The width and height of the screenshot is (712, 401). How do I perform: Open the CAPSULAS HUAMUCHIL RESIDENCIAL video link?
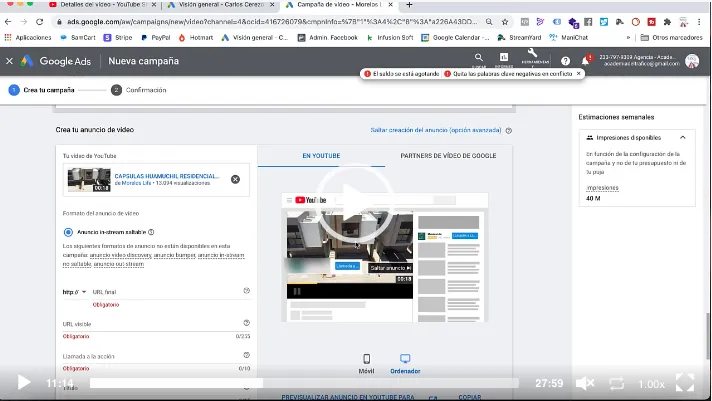pos(167,176)
